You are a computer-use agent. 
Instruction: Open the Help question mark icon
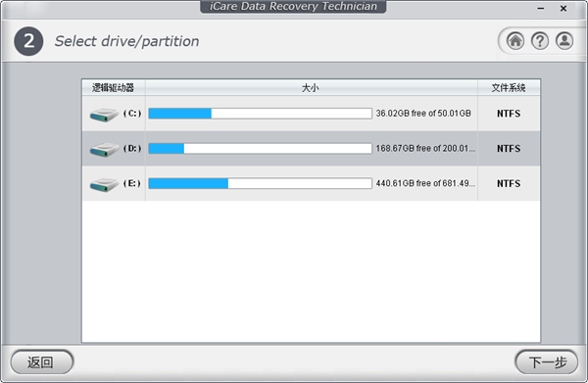pos(540,41)
